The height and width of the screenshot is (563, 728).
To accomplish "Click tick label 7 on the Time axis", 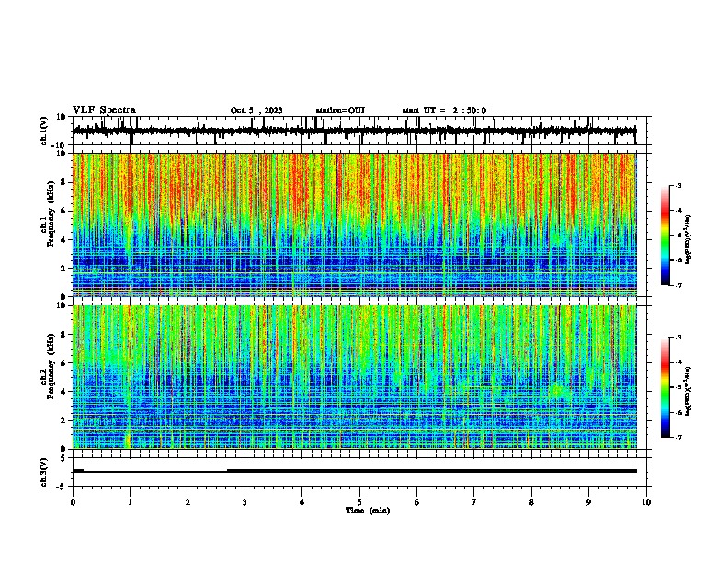I will pyautogui.click(x=474, y=502).
